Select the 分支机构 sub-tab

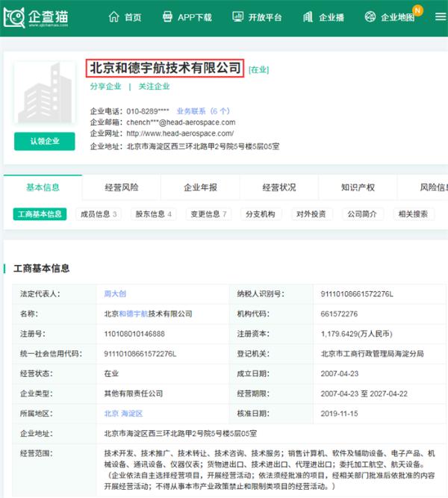click(x=261, y=214)
